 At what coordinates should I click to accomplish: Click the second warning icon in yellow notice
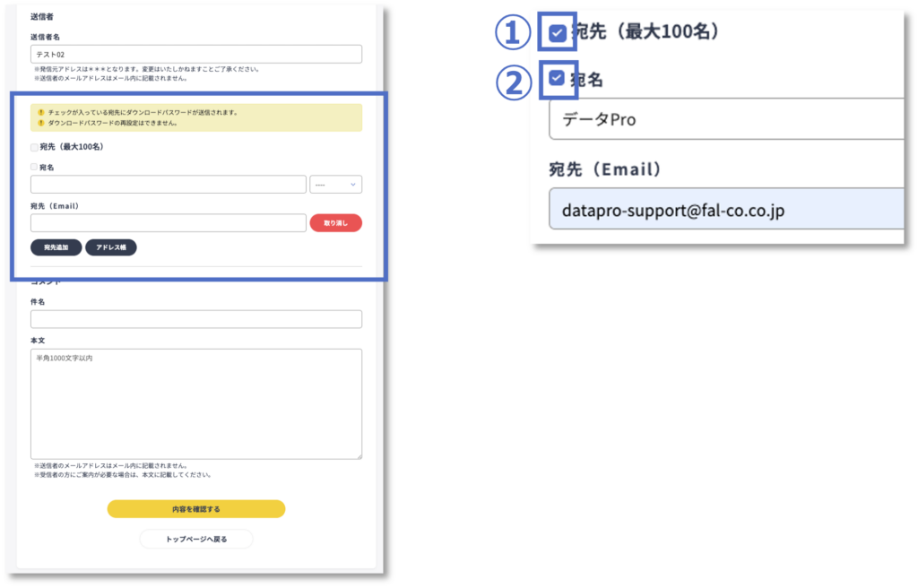41,123
